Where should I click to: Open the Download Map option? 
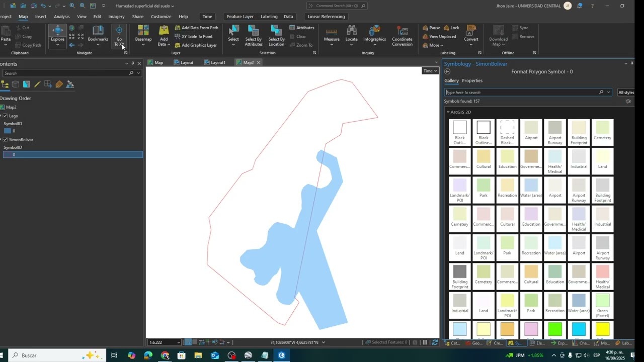(x=498, y=35)
